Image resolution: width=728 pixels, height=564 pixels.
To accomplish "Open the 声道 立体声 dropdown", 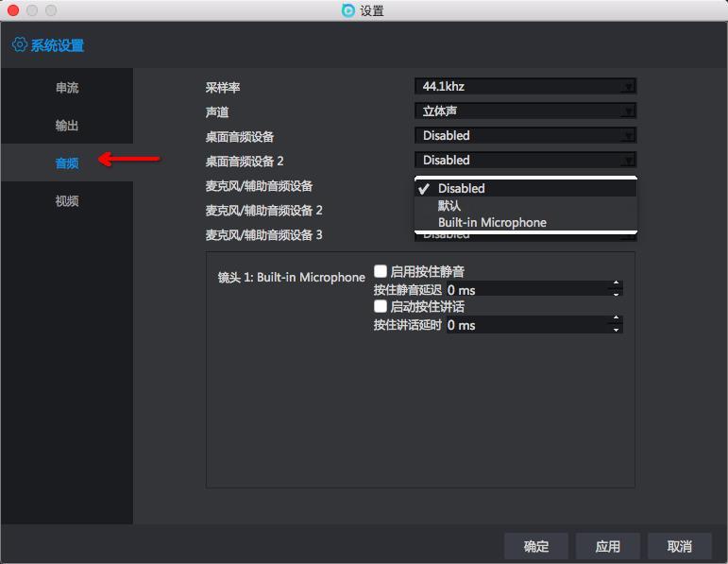I will tap(525, 111).
